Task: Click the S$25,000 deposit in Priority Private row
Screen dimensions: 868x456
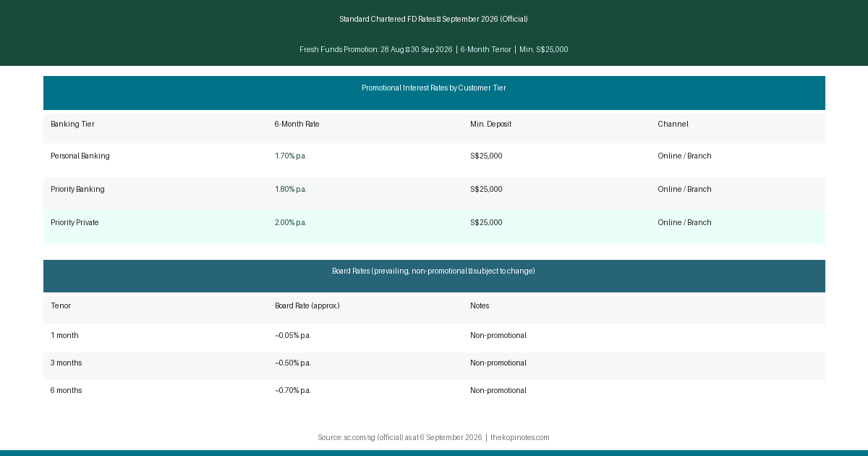Action: click(x=486, y=222)
